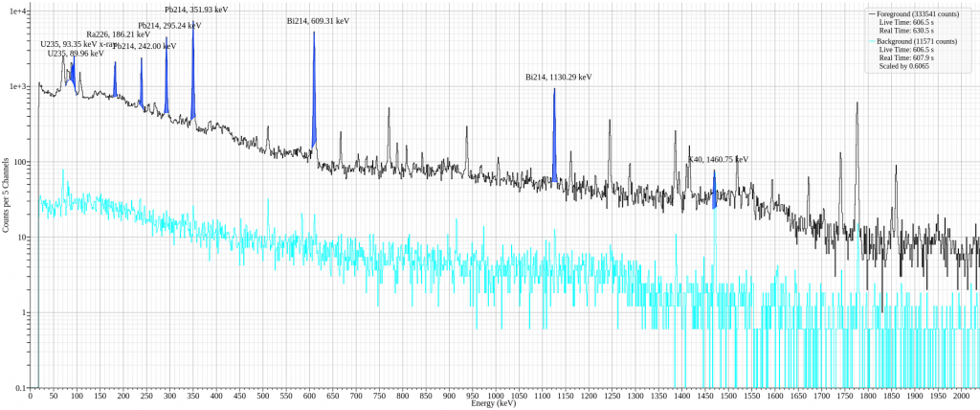Click the cyan Background line swatch in legend
This screenshot has height=410, width=980.
tap(871, 41)
